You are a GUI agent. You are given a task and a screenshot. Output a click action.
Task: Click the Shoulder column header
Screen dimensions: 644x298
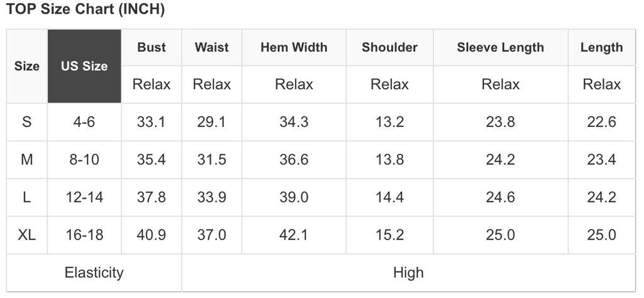389,47
